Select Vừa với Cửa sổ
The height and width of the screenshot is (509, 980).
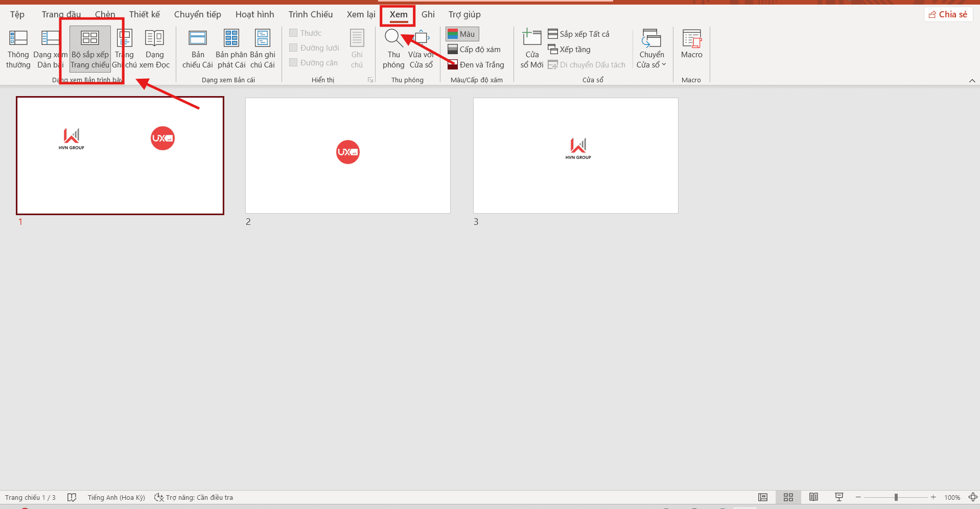point(421,48)
